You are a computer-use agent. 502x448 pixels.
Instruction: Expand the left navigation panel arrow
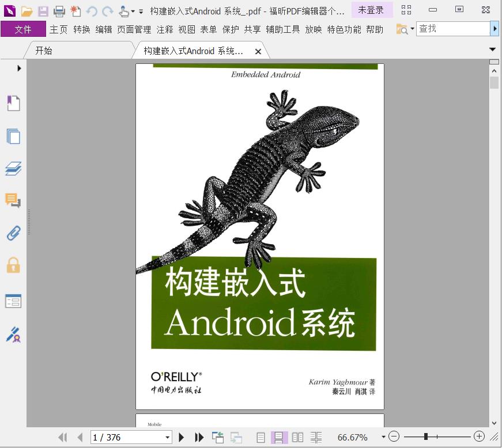click(19, 68)
